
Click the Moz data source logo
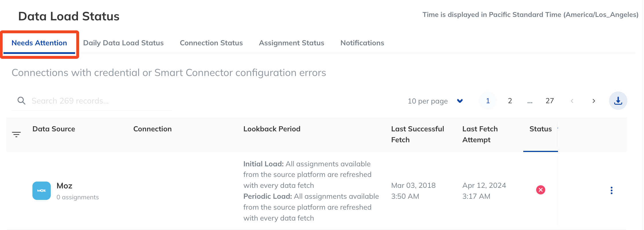coord(42,191)
